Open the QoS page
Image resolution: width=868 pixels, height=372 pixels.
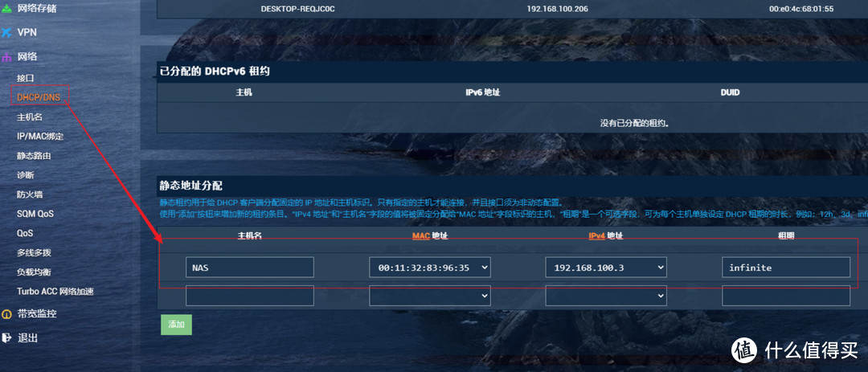(25, 233)
